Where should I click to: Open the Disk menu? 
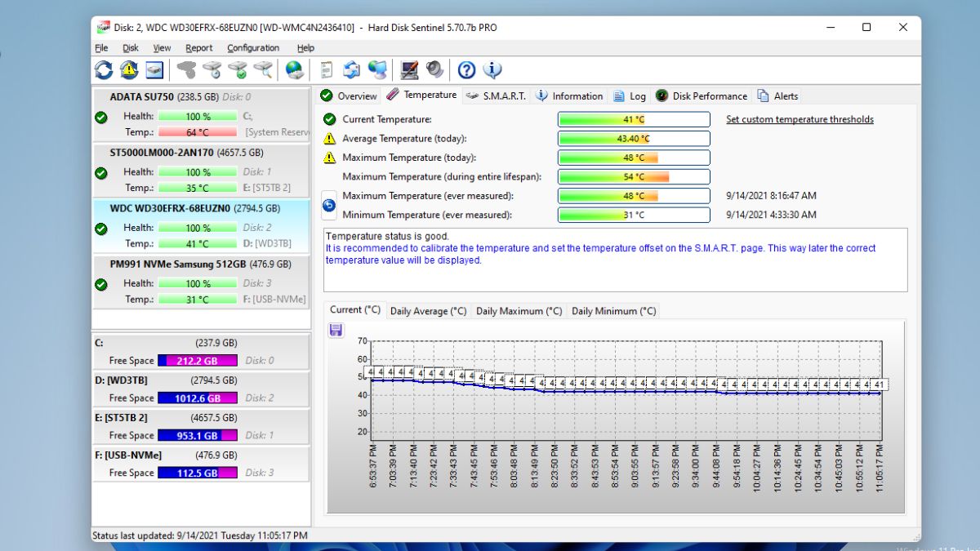coord(131,48)
